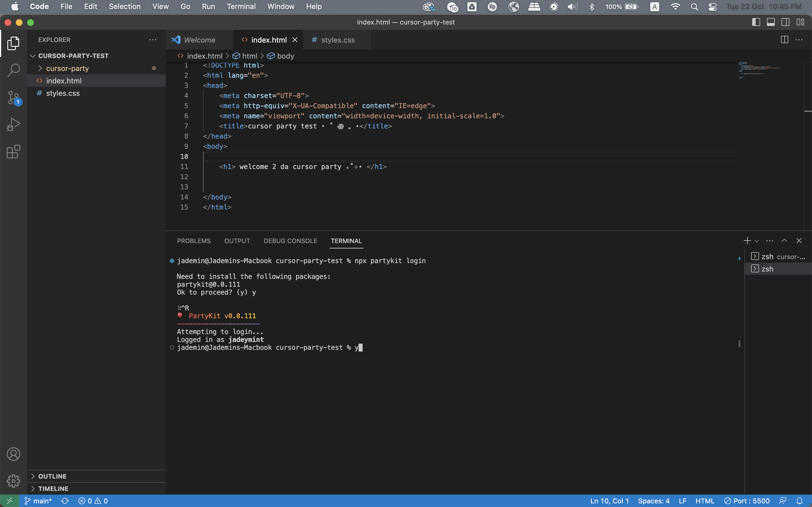Image resolution: width=812 pixels, height=507 pixels.
Task: Open the new terminal launch profile dropdown
Action: tap(757, 241)
